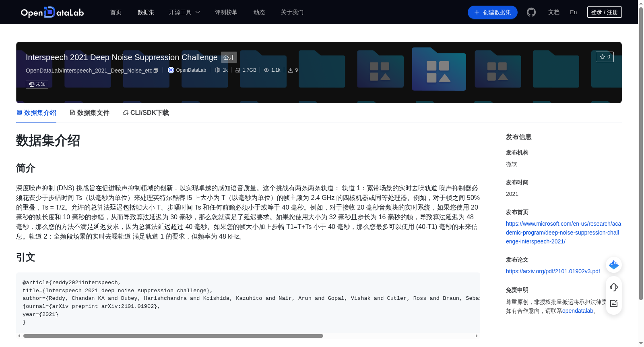The height and width of the screenshot is (347, 644).
Task: Click 登录 / 注册 button
Action: [605, 12]
